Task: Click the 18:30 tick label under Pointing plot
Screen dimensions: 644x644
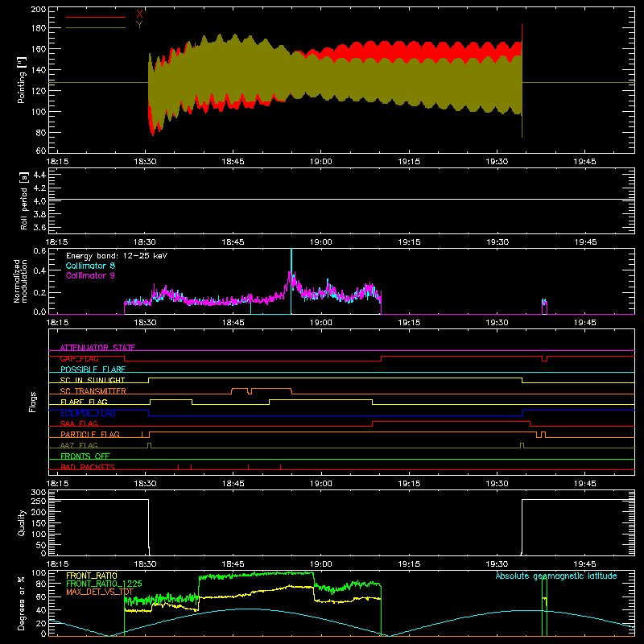Action: pos(145,162)
